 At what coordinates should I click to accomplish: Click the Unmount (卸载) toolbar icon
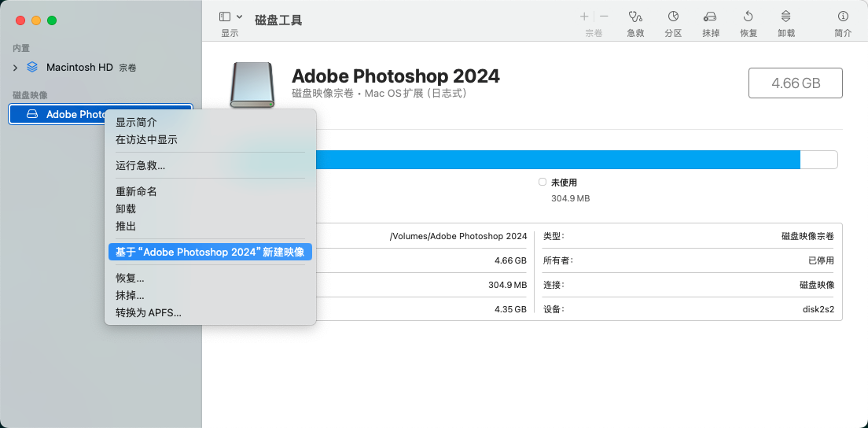point(786,17)
